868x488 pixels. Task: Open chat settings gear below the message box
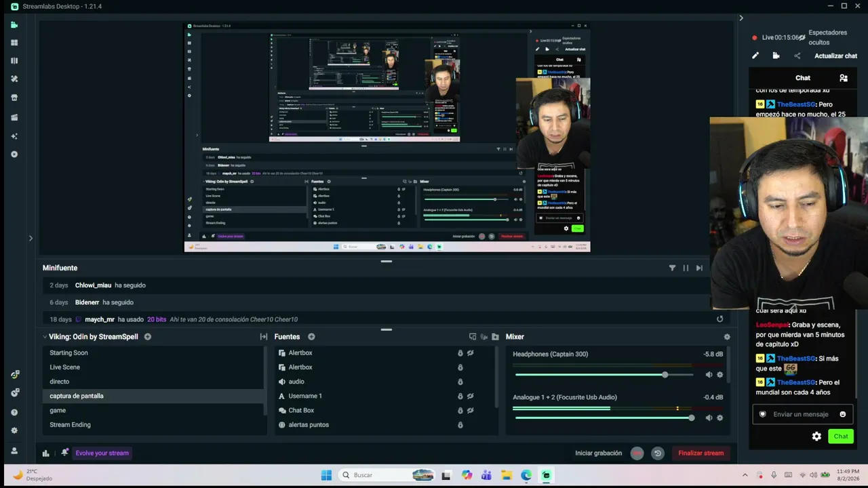coord(816,436)
